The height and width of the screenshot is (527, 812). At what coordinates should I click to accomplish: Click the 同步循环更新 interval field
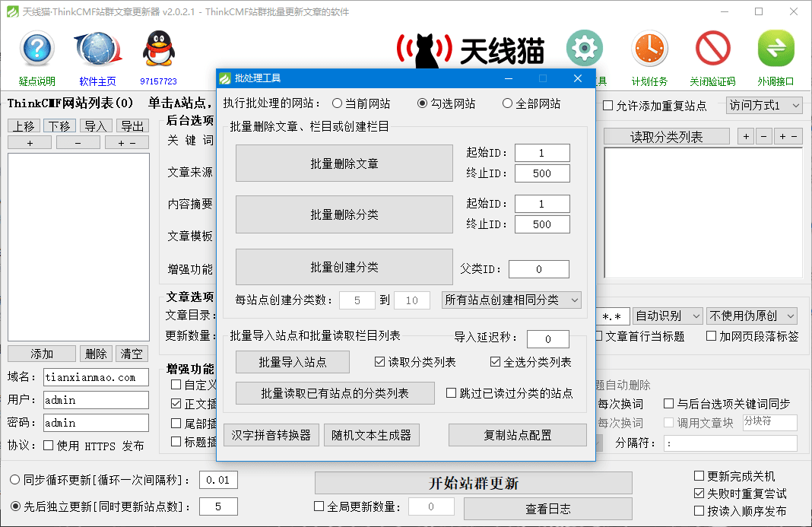point(218,480)
